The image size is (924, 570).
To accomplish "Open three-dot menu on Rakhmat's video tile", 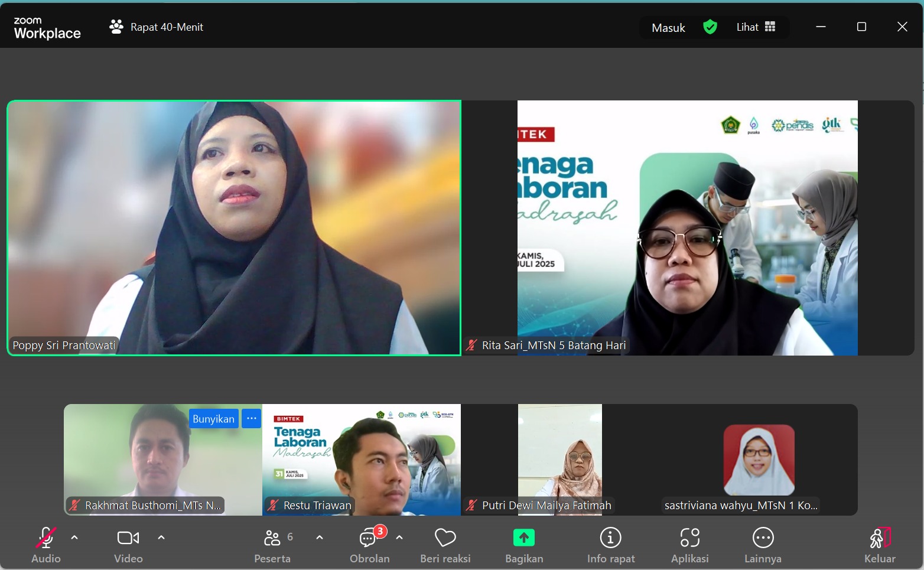I will [251, 418].
